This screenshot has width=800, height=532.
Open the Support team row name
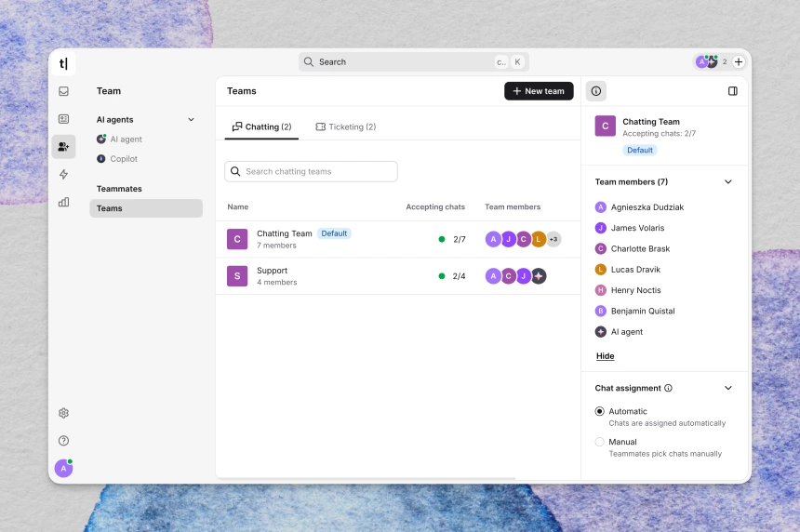click(272, 271)
